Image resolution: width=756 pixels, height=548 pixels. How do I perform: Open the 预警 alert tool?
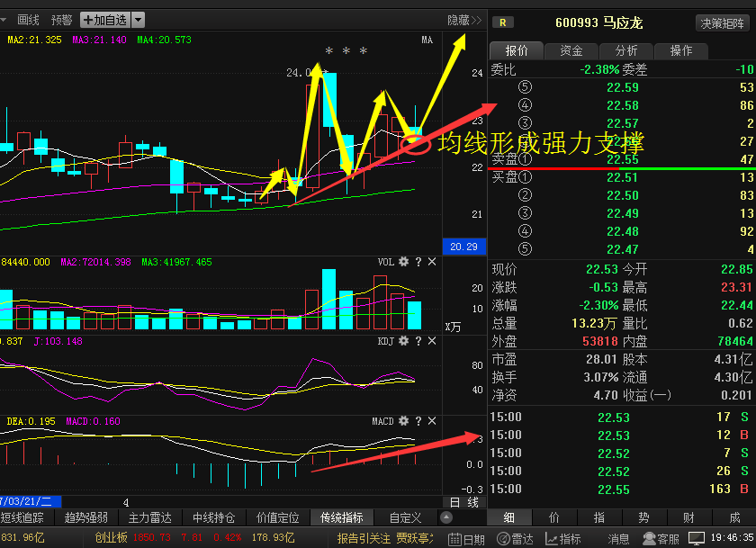pos(62,20)
